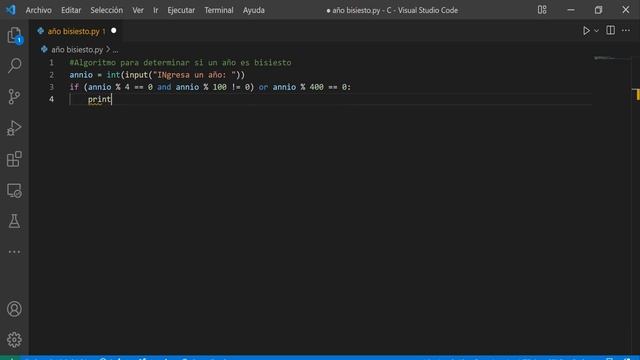Image resolution: width=640 pixels, height=360 pixels.
Task: Click the comment text on line 1
Action: click(180, 63)
